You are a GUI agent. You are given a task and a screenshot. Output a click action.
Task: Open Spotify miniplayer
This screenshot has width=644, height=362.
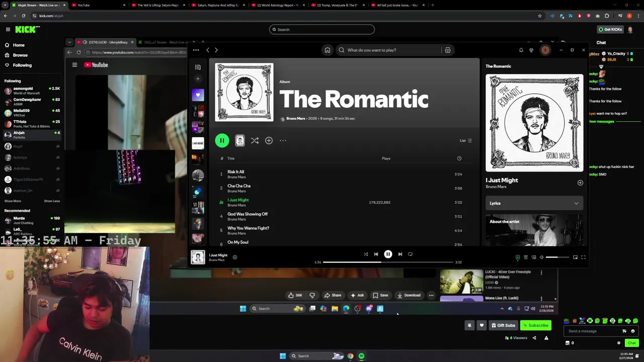pyautogui.click(x=575, y=257)
